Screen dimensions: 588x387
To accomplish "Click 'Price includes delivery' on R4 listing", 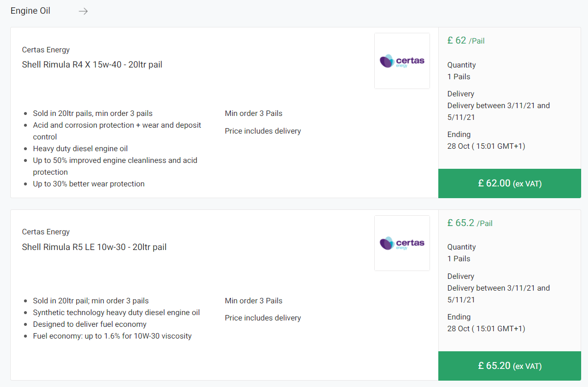I will click(263, 131).
